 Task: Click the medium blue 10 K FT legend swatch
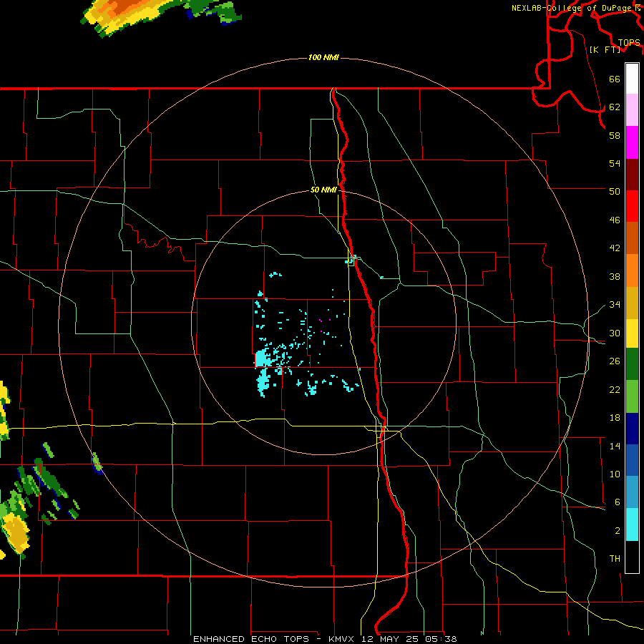pos(632,460)
